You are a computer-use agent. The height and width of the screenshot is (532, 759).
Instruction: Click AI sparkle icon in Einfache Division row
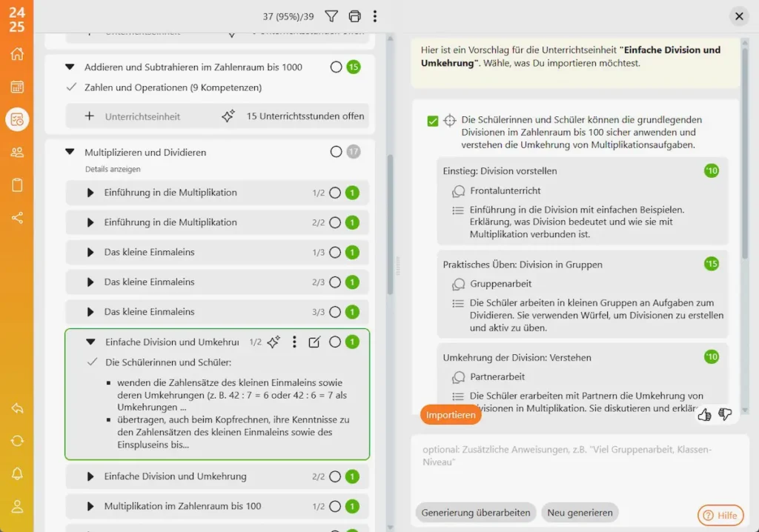tap(274, 342)
